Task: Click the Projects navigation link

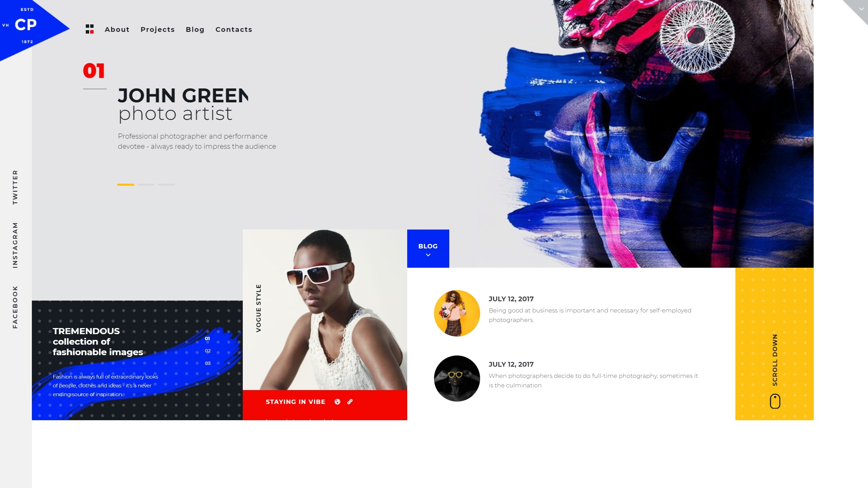Action: tap(157, 29)
